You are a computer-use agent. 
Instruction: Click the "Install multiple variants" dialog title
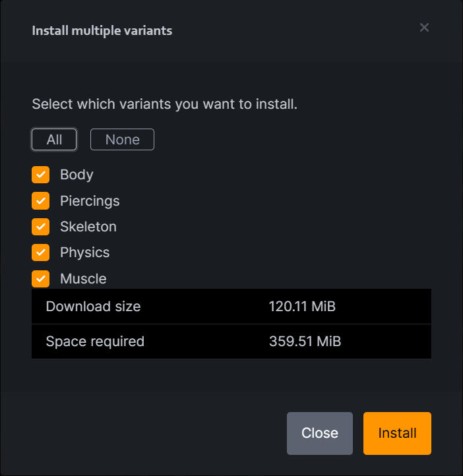click(102, 31)
